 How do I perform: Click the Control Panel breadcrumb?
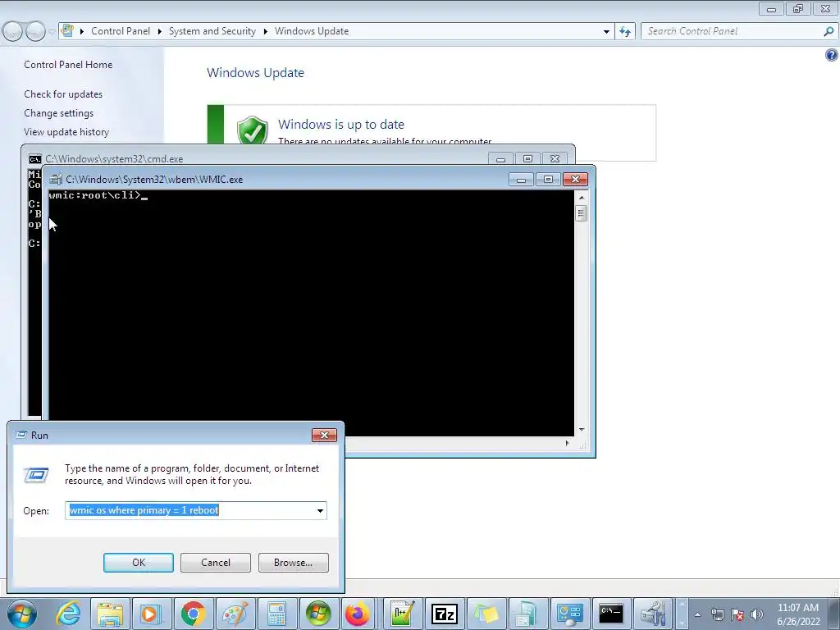point(121,31)
